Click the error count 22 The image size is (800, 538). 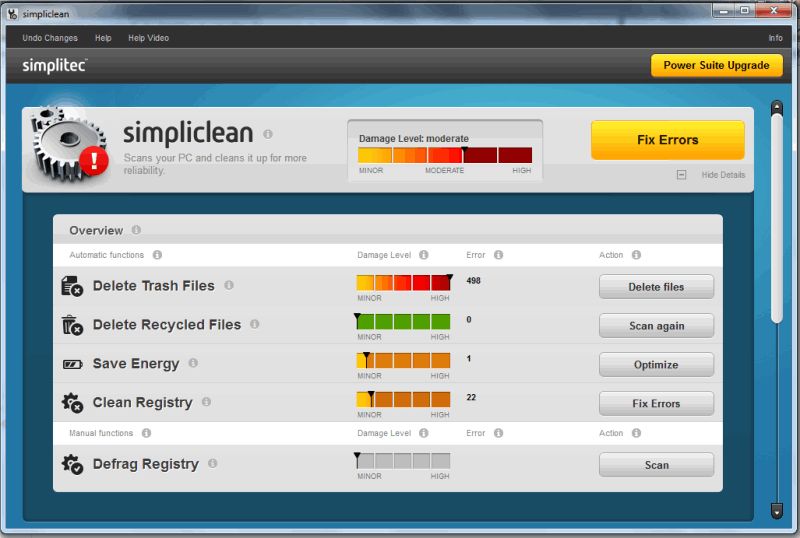pos(471,397)
